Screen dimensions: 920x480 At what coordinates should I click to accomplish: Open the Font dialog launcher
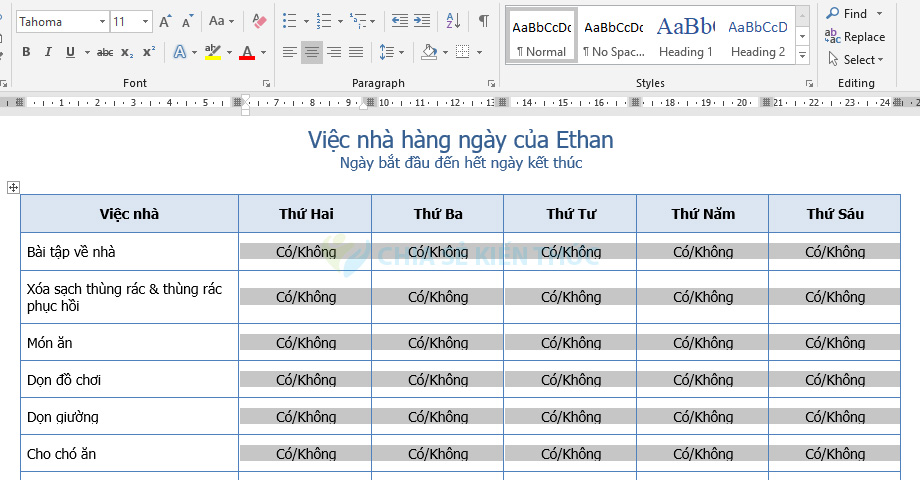(x=266, y=84)
